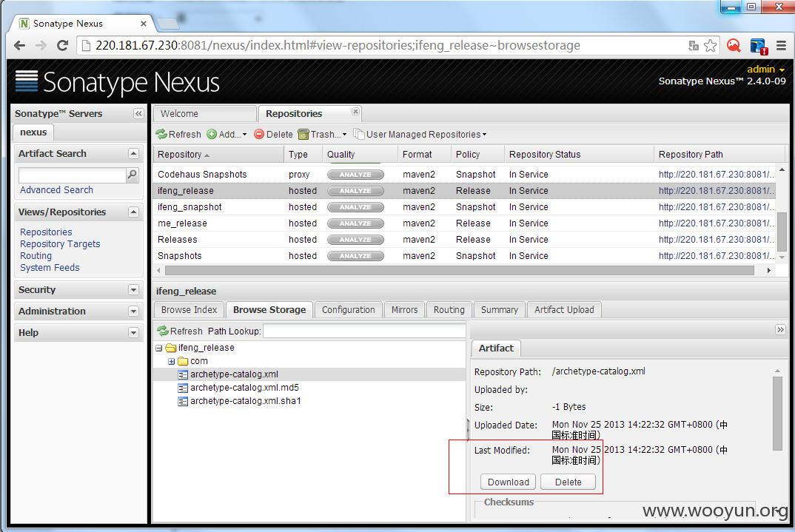Refresh the repository list
The height and width of the screenshot is (532, 795).
pyautogui.click(x=178, y=134)
